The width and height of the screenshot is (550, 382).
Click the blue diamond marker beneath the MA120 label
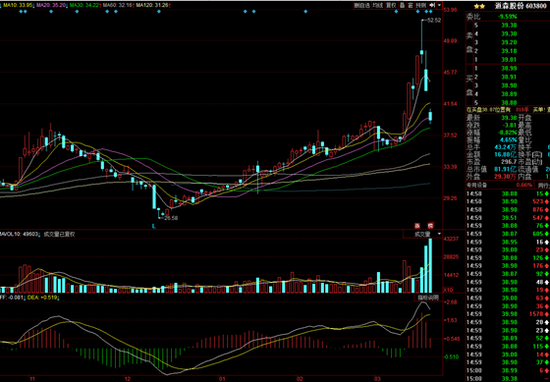(159, 12)
